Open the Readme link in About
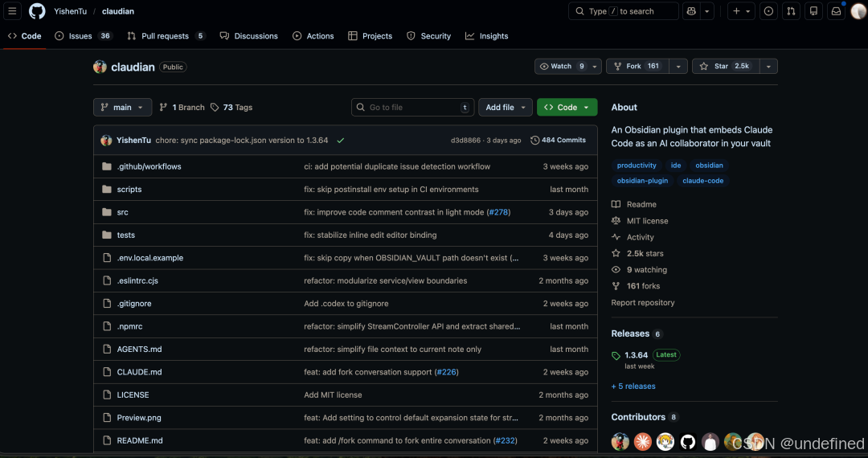 coord(634,204)
